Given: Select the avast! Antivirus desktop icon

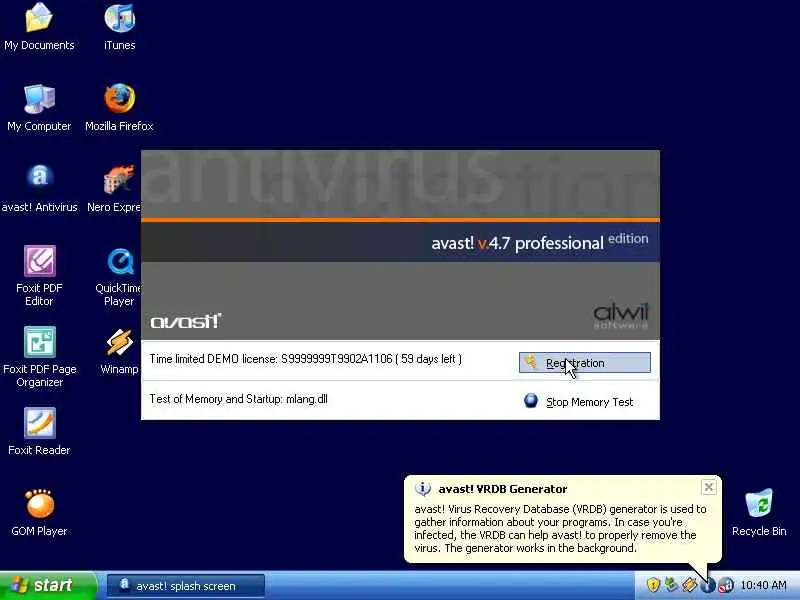Looking at the screenshot, I should [x=39, y=188].
